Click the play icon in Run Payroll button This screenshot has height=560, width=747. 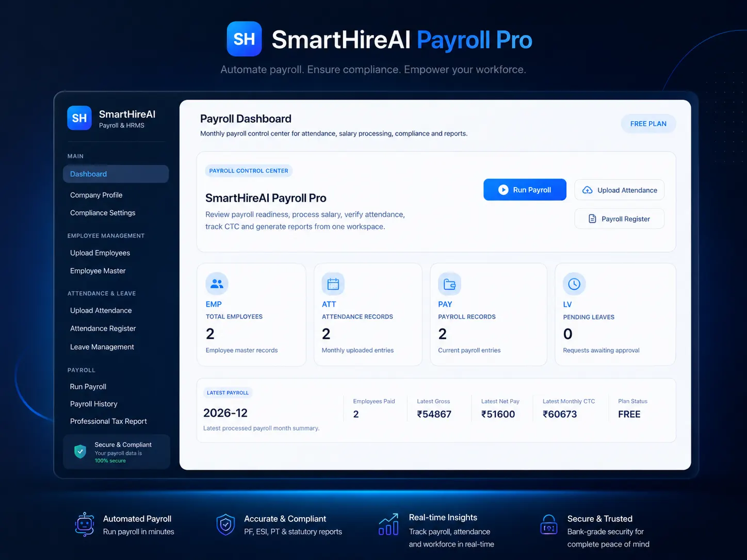click(x=503, y=190)
